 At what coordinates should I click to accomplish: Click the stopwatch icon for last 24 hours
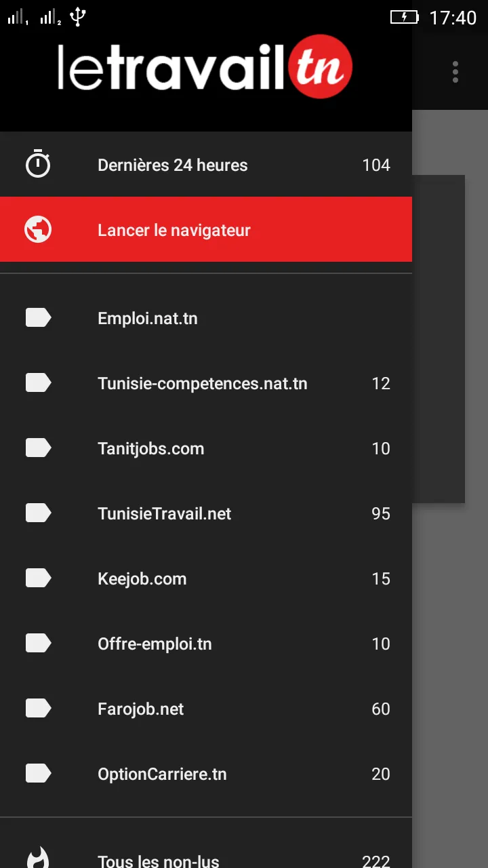click(38, 164)
